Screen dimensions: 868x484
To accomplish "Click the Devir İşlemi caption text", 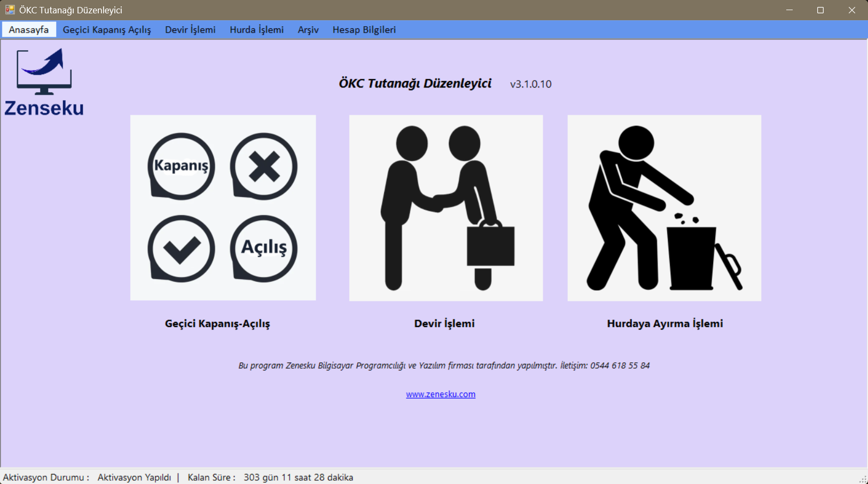I will tap(444, 324).
